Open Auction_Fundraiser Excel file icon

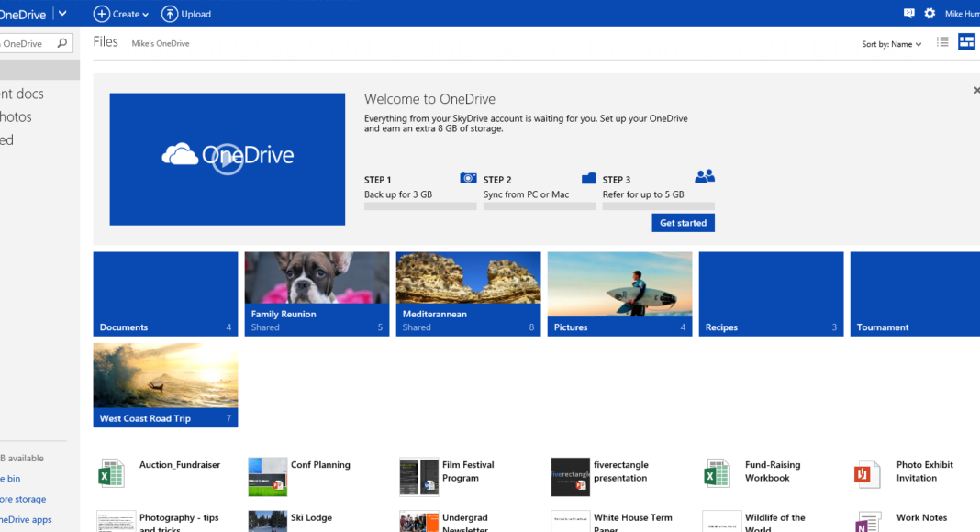coord(111,473)
